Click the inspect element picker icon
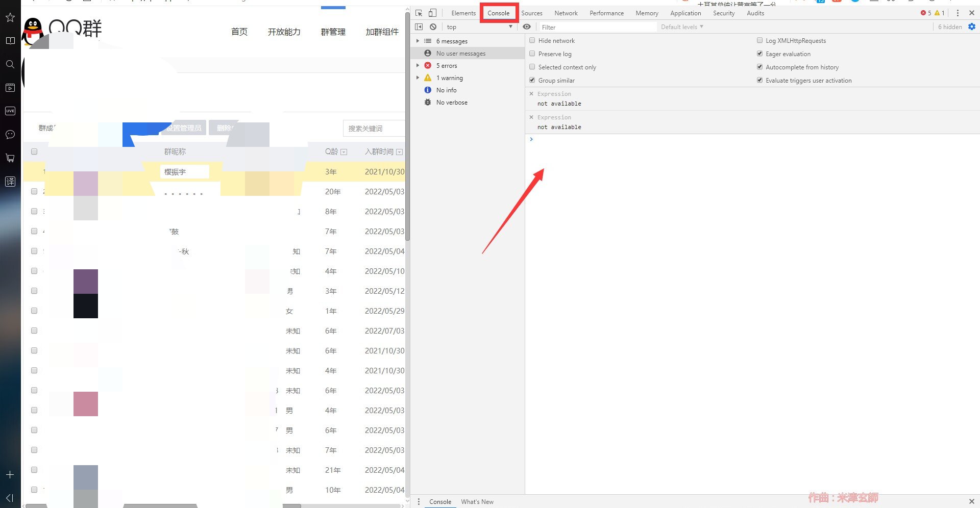Image resolution: width=980 pixels, height=508 pixels. [419, 13]
